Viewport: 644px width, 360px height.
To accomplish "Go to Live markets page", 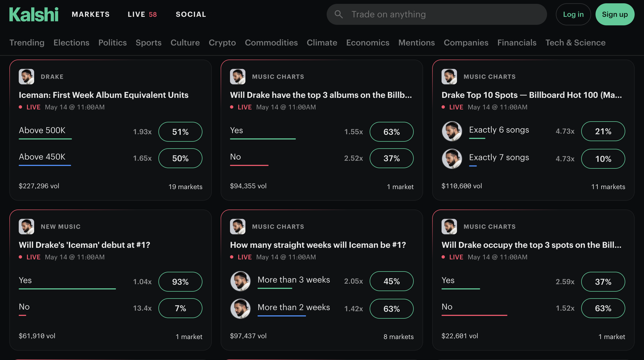I will coord(142,14).
